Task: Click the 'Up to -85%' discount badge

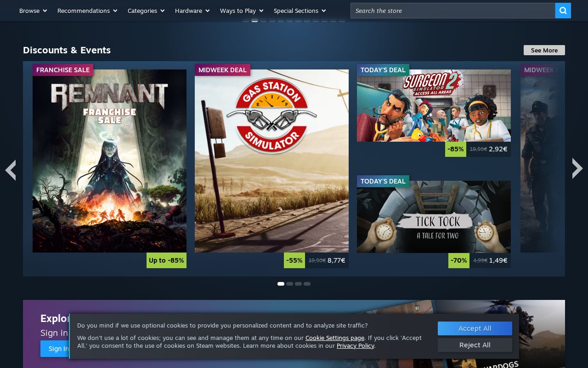Action: [166, 260]
